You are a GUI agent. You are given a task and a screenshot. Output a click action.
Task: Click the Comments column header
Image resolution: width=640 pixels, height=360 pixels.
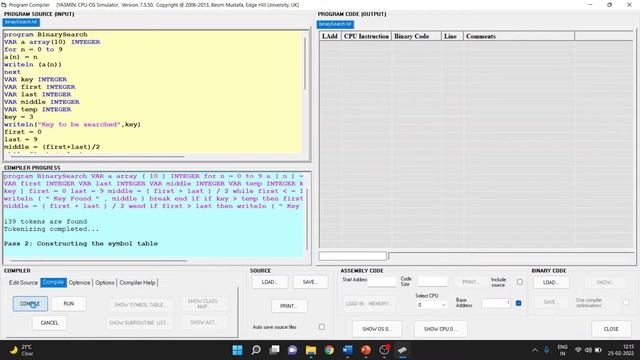(519, 36)
